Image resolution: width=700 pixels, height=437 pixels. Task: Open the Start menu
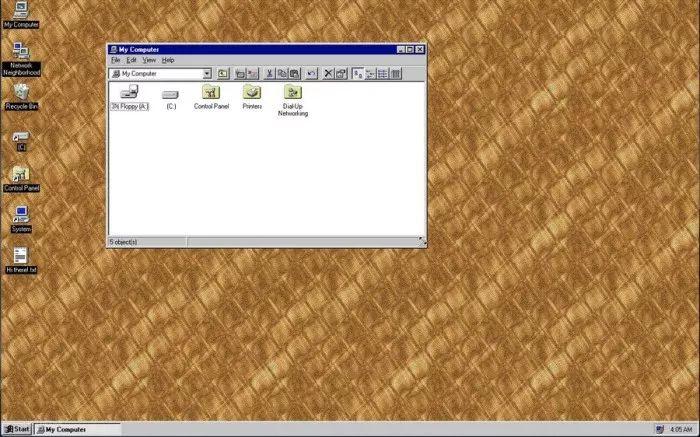(17, 429)
